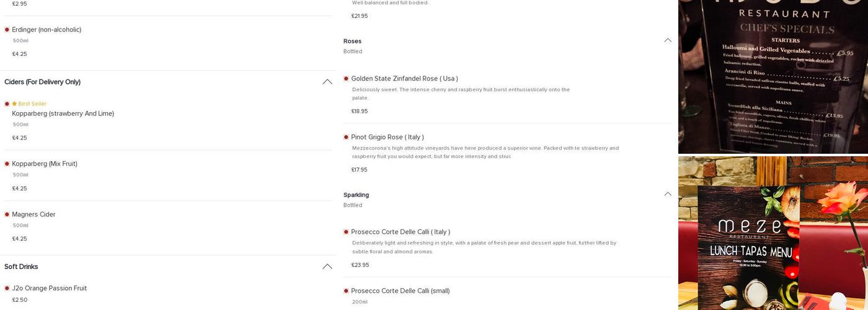Click the red dot beside Erdinger (non-alcoholic)
Screen dimensions: 868x310
7,30
